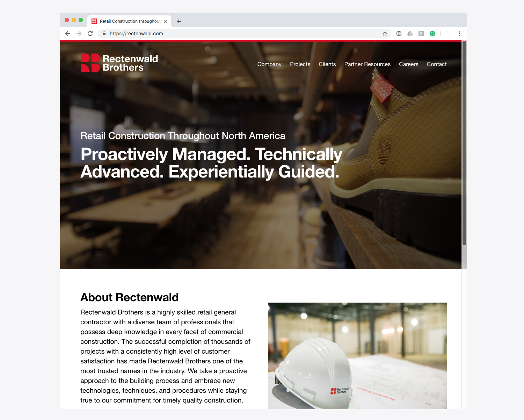Click the Retail Construction Throughout North America subtitle
Viewport: 524px width, 420px height.
tap(183, 136)
